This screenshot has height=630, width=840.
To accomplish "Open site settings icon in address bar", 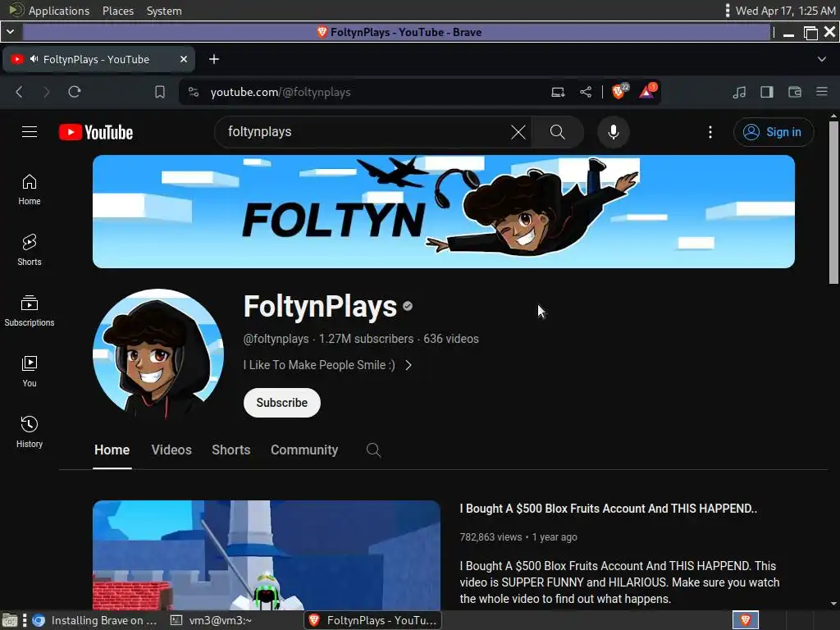I will (194, 92).
